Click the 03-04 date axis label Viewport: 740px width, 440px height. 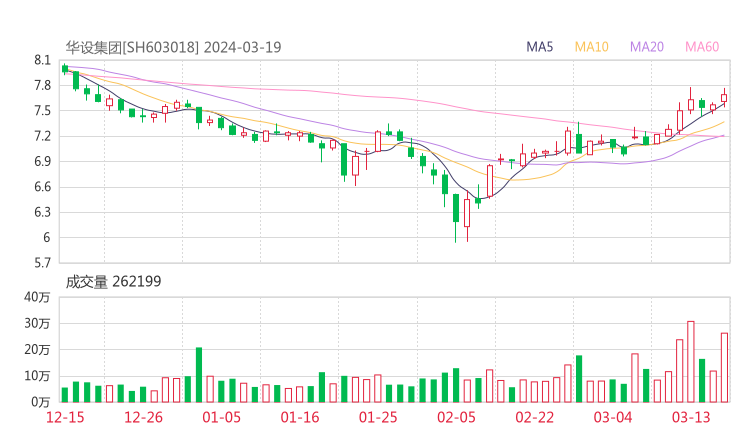[x=613, y=417]
